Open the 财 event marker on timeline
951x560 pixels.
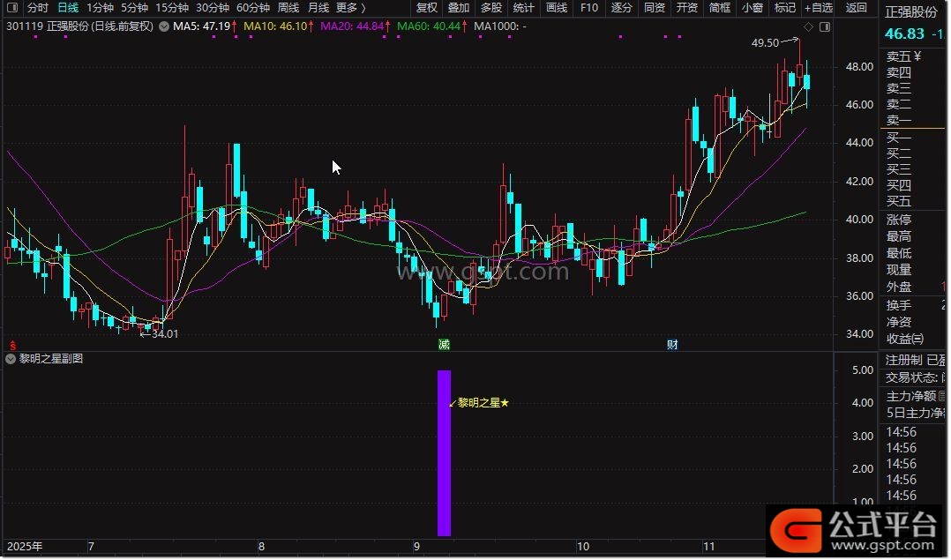(x=672, y=344)
